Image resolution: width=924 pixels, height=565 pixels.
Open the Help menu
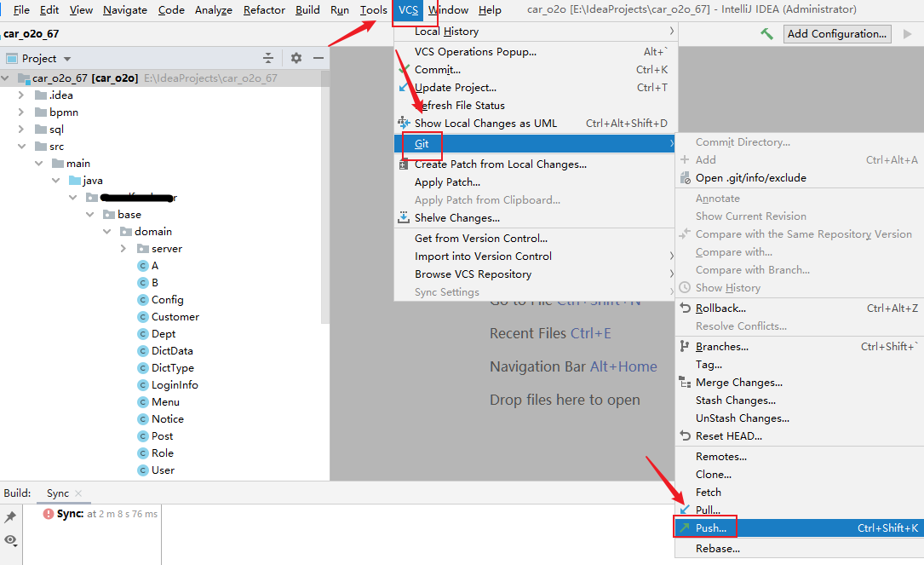pos(490,10)
